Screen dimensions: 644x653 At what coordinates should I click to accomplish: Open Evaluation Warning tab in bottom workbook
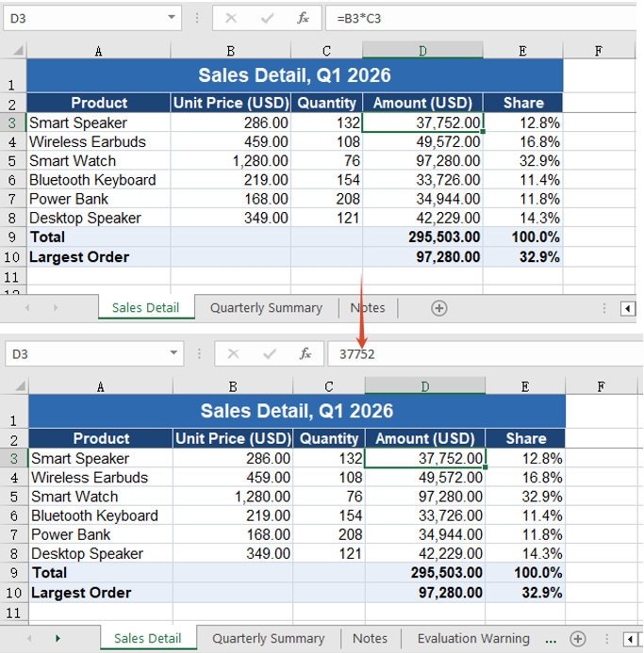tap(473, 638)
